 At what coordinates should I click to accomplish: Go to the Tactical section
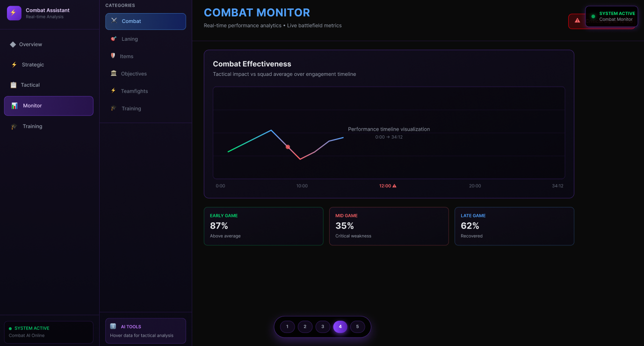pos(49,85)
